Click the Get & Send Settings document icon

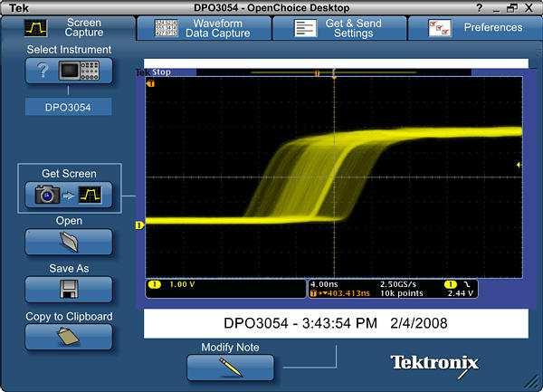[x=306, y=28]
